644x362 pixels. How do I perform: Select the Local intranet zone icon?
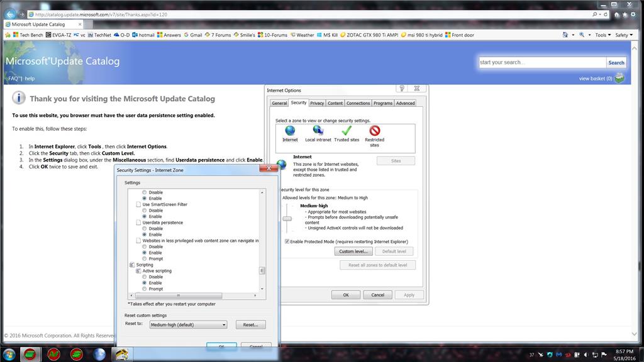318,131
